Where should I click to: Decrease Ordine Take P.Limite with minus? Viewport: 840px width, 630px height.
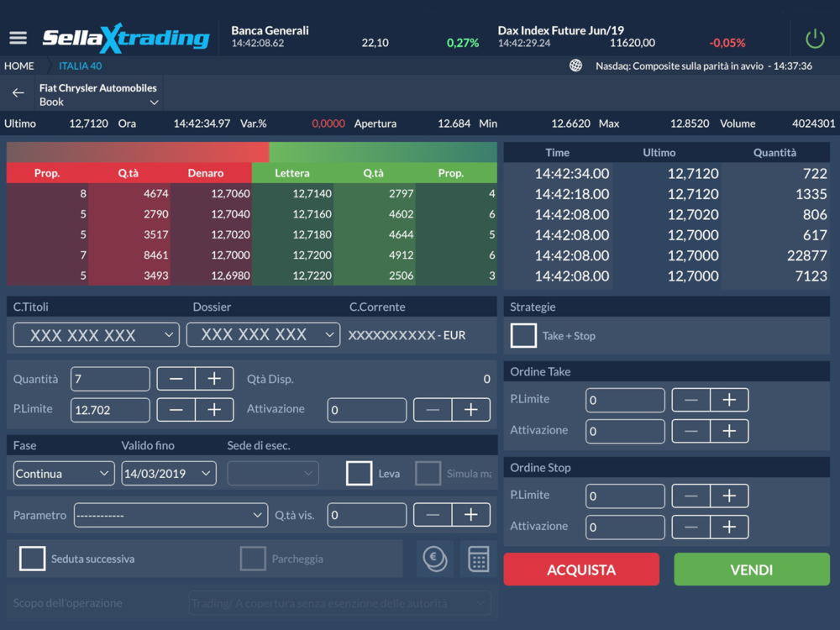tap(691, 400)
